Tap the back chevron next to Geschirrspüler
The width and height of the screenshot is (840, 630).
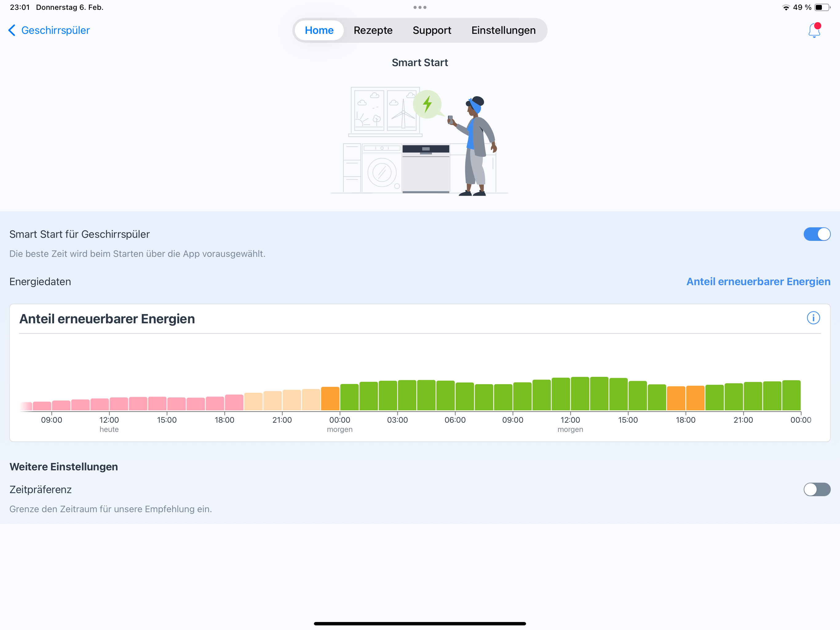pos(12,30)
